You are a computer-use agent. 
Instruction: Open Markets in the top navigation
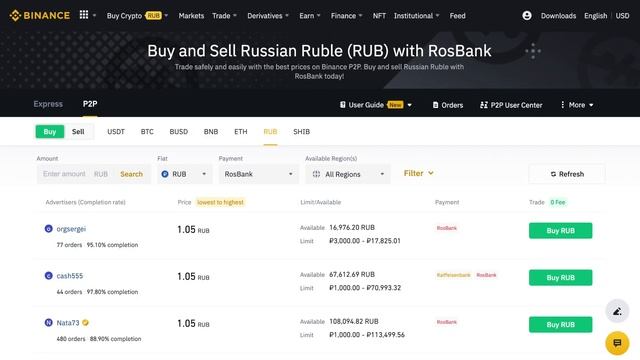click(x=191, y=16)
